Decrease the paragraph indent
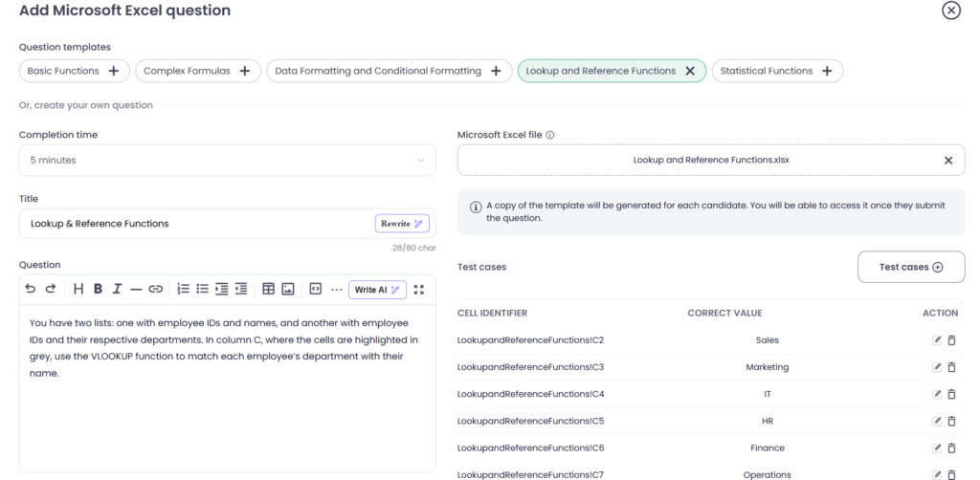 (x=240, y=289)
